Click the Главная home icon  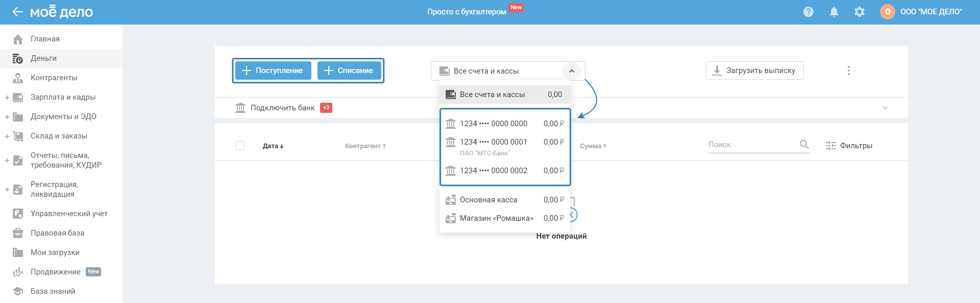tap(18, 39)
